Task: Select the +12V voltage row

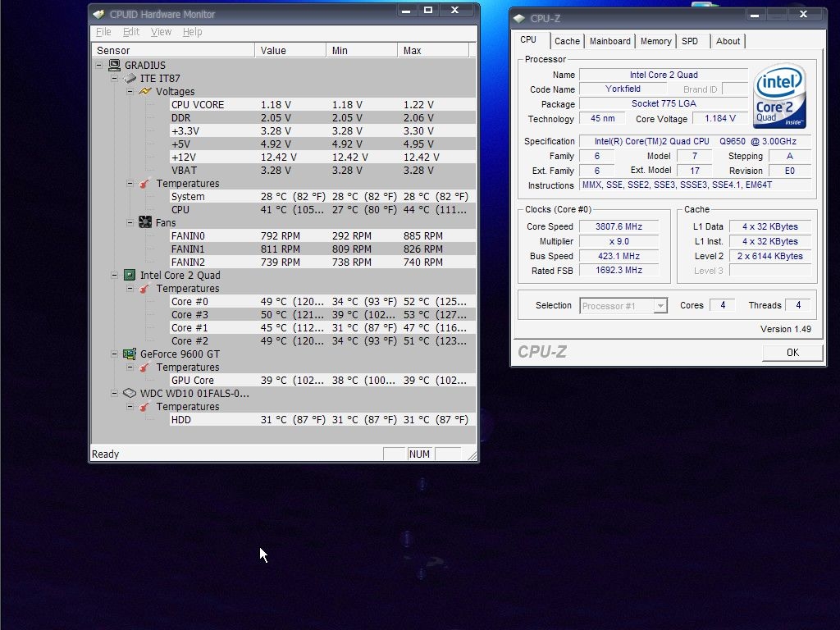Action: pos(322,157)
